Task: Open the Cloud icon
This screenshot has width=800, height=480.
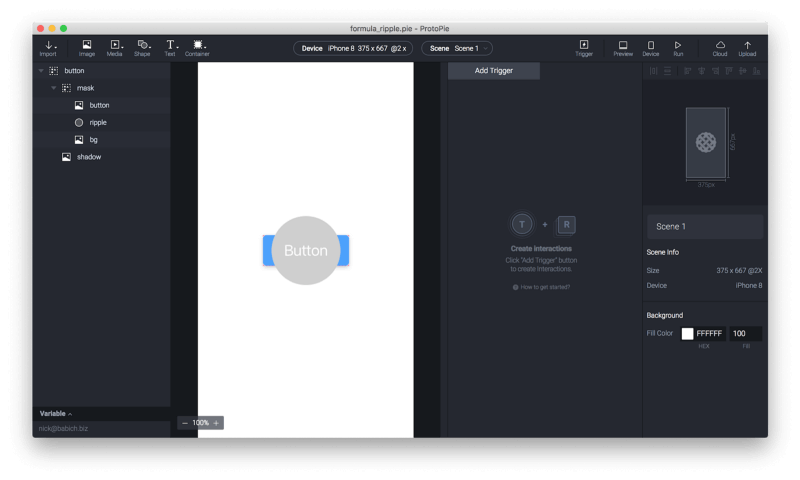Action: click(720, 45)
